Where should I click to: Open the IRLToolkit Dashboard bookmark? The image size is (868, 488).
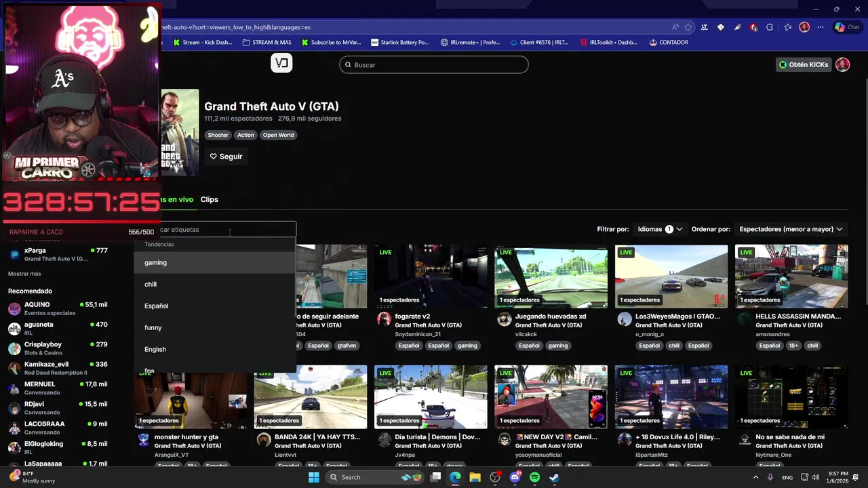[x=609, y=42]
